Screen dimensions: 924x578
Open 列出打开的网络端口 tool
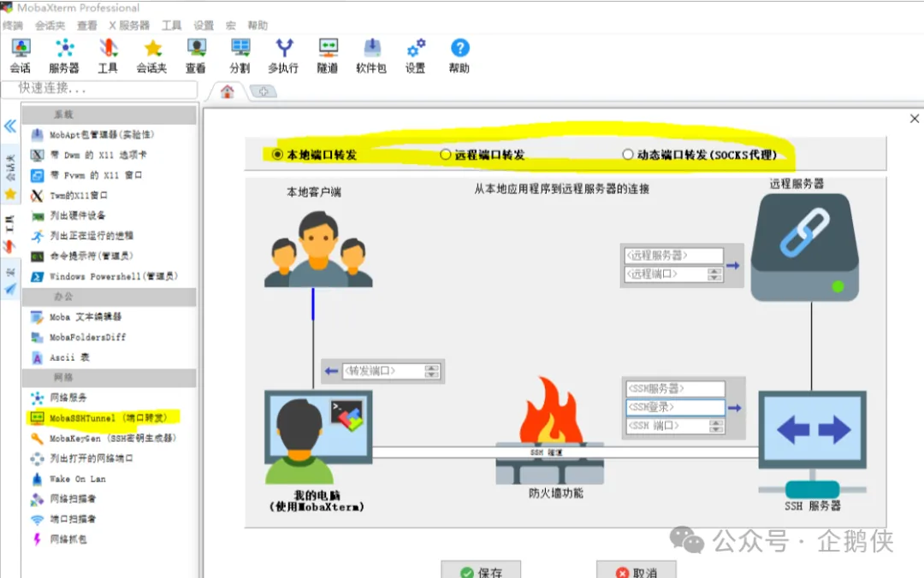tap(82, 458)
